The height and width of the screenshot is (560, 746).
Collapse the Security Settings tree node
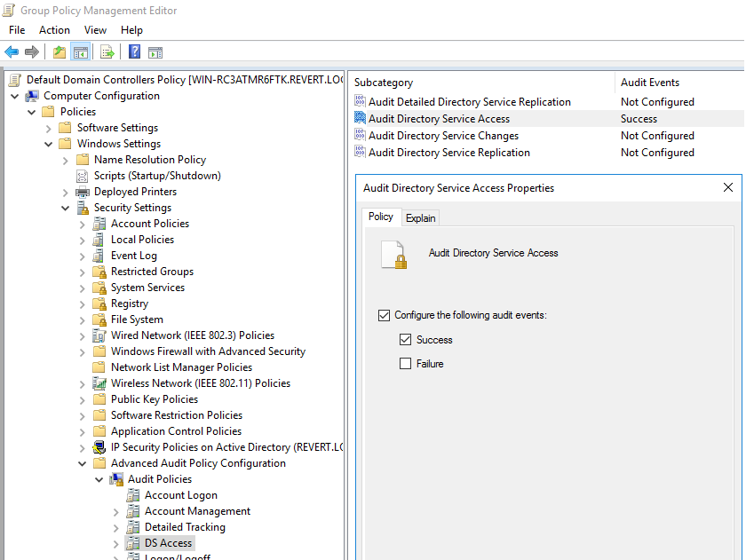point(65,209)
